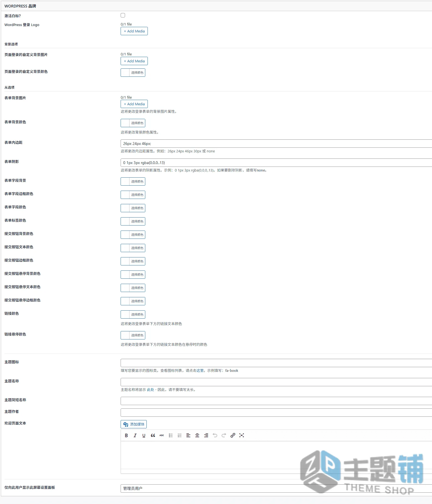Image resolution: width=432 pixels, height=504 pixels.
Task: Pick color for 提交按钮悬停边框颜色
Action: (133, 301)
